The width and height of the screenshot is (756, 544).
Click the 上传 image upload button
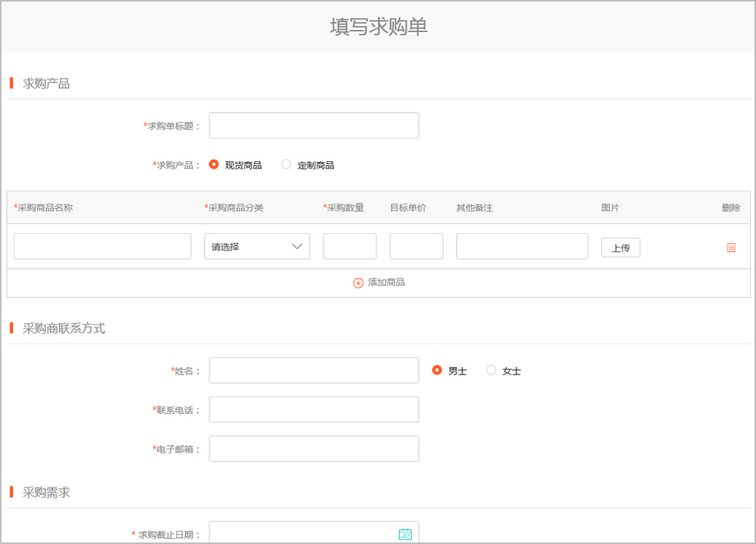pyautogui.click(x=621, y=247)
